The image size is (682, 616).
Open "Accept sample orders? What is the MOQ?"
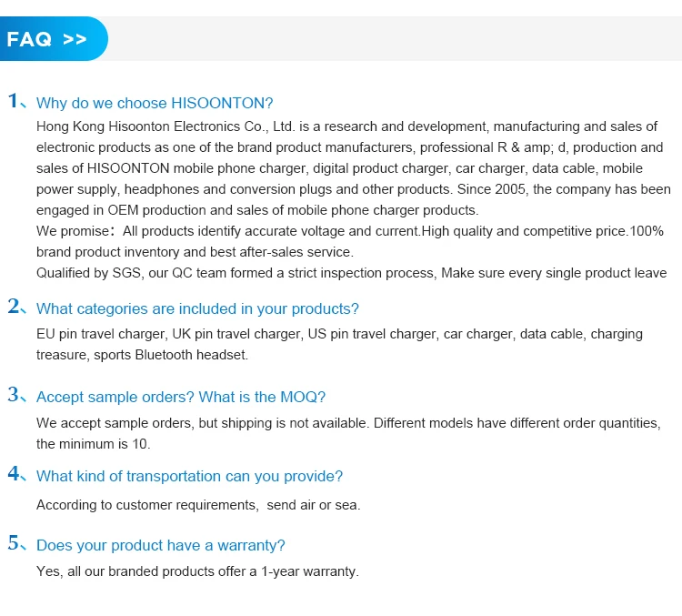pos(181,397)
